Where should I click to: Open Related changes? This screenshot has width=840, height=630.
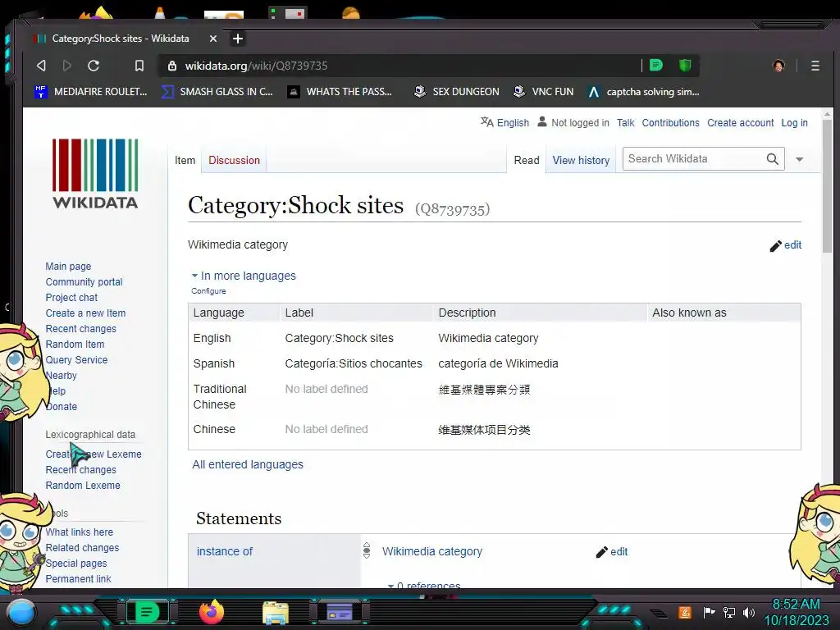pyautogui.click(x=82, y=547)
